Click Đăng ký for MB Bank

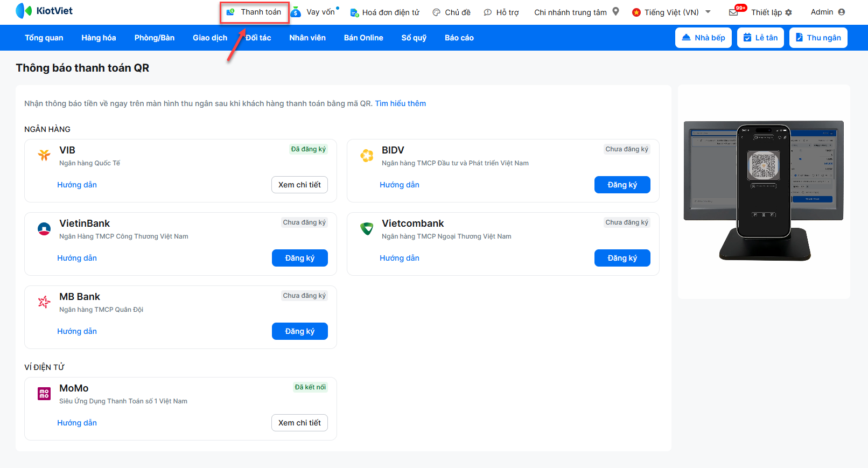click(300, 331)
